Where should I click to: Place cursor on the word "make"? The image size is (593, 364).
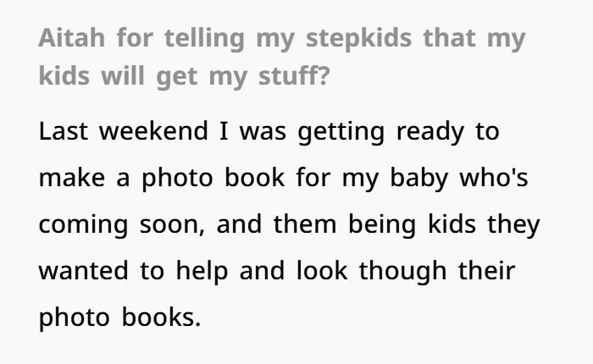tap(74, 180)
